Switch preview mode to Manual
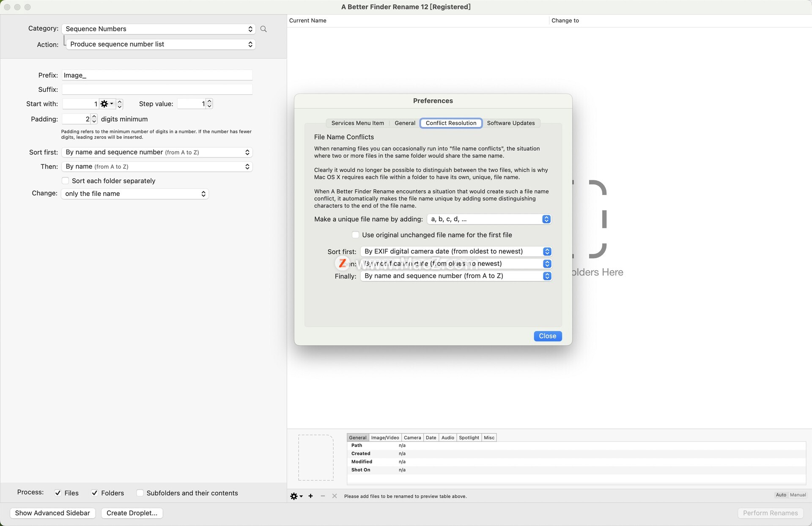 point(798,495)
